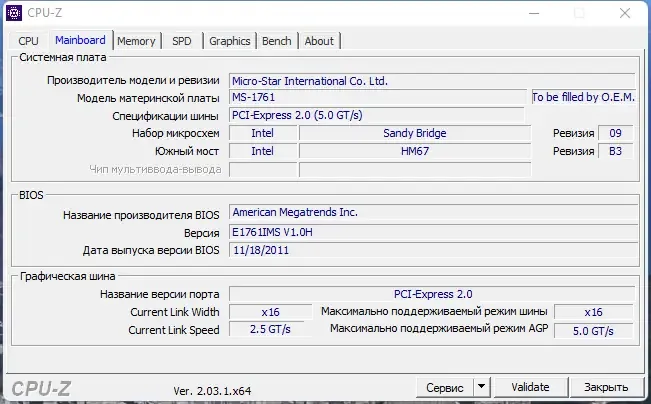Click the Current Link Width x16 value
This screenshot has width=651, height=404.
(x=270, y=312)
